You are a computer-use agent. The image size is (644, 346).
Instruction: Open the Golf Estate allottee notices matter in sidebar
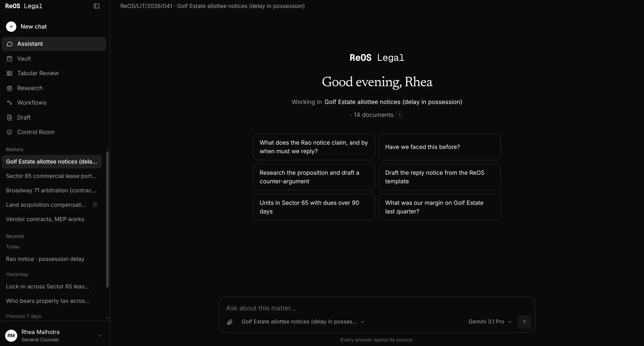tap(52, 162)
